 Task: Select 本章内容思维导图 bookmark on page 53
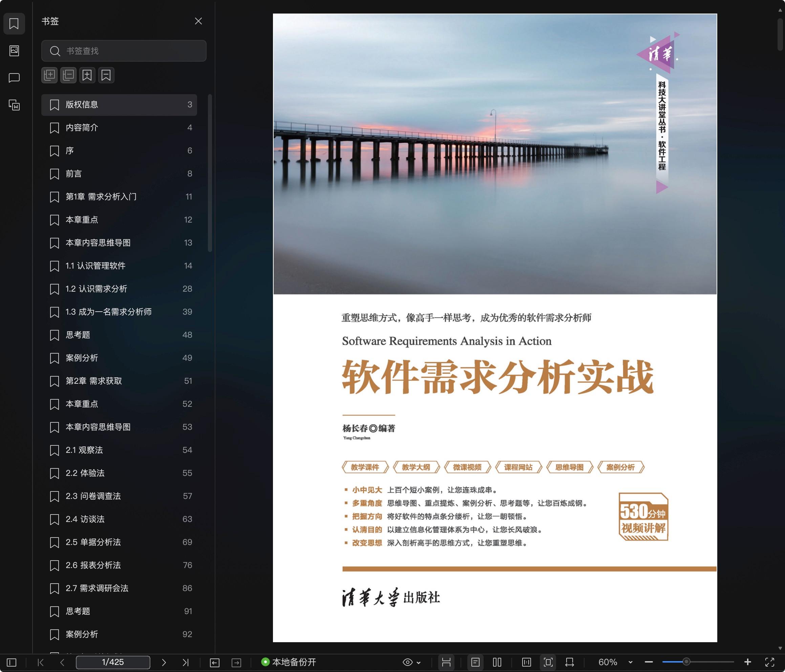tap(119, 427)
